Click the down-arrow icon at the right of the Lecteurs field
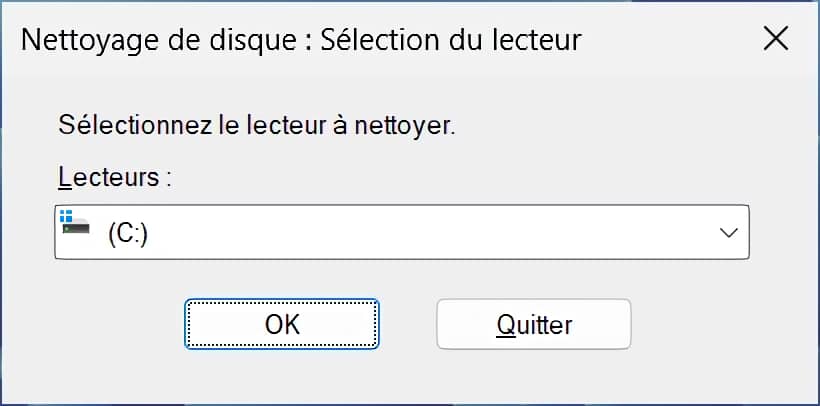The width and height of the screenshot is (820, 406). pos(728,233)
